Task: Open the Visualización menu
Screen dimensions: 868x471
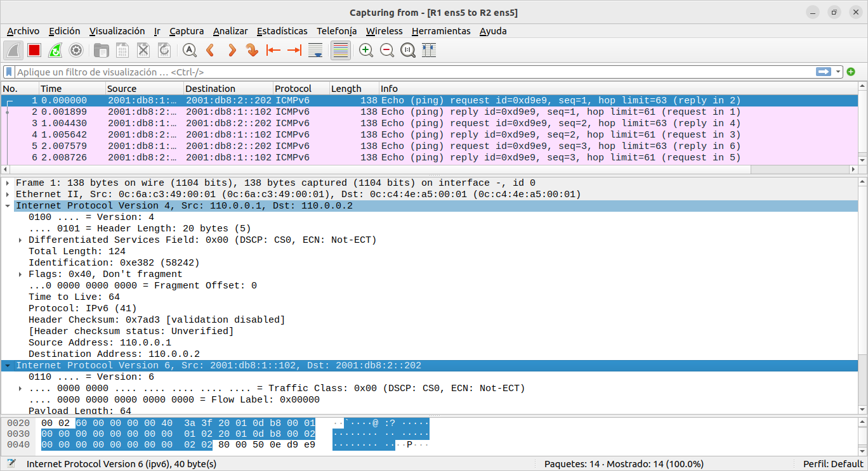Action: click(117, 31)
